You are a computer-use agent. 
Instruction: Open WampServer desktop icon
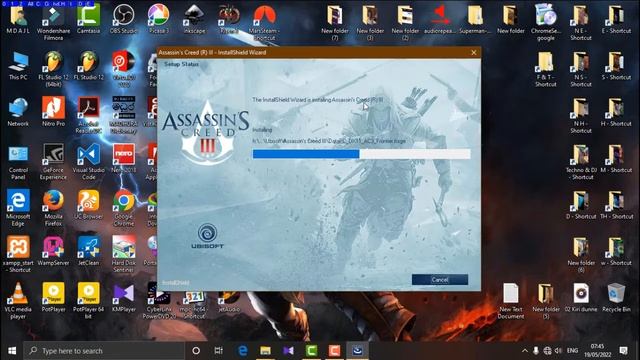point(53,251)
